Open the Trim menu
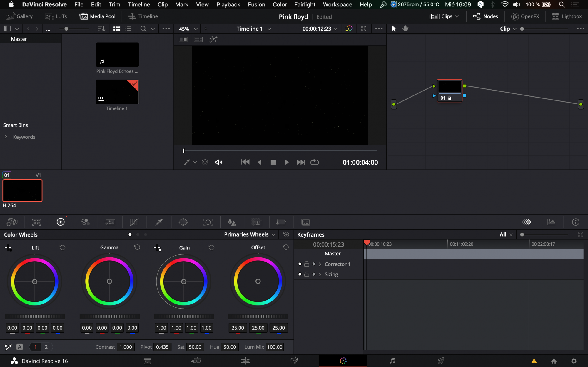This screenshot has height=367, width=588. [114, 4]
